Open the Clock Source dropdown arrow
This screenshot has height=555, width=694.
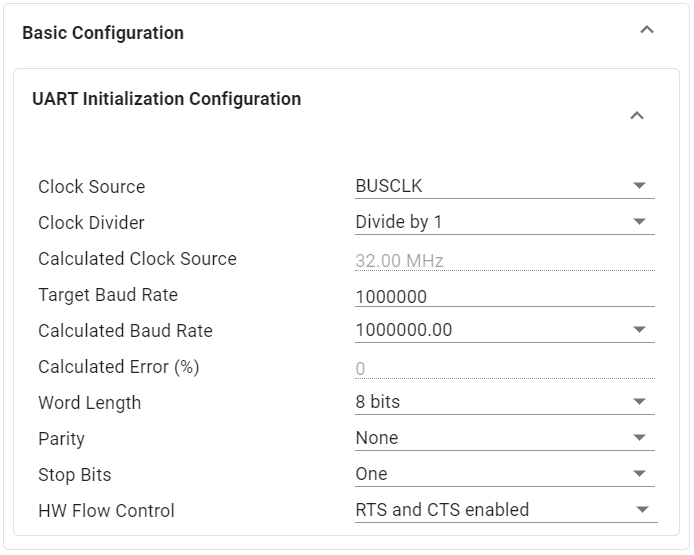tap(640, 186)
